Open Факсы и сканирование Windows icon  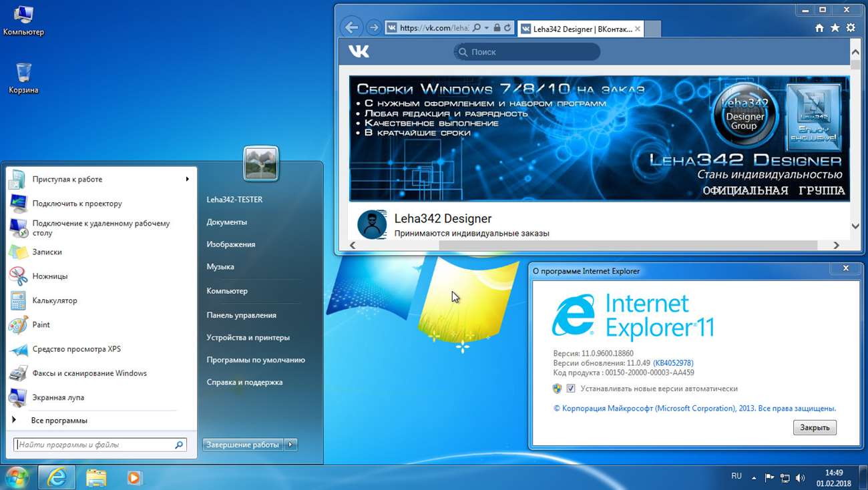click(18, 373)
